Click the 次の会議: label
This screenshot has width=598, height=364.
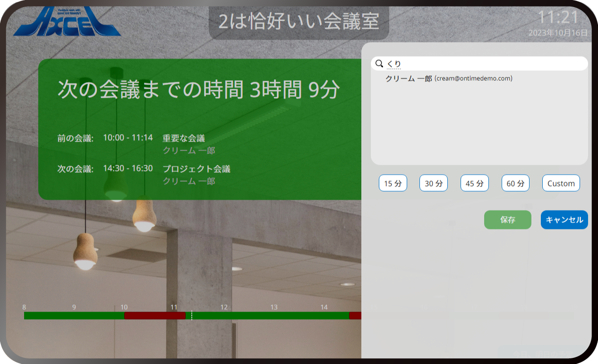(76, 169)
